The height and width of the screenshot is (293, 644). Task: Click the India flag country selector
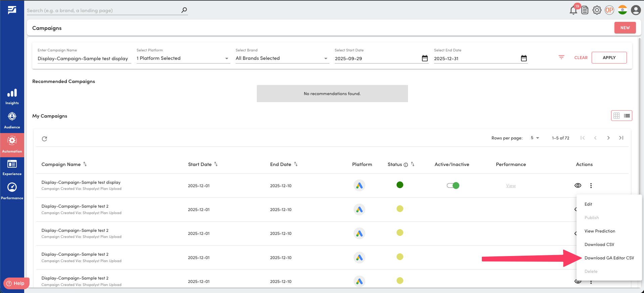(x=623, y=10)
